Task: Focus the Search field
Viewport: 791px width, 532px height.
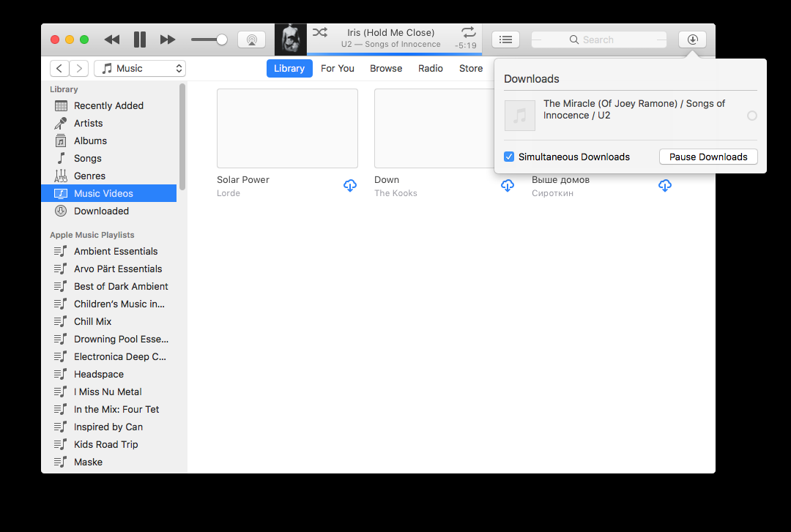Action: click(x=599, y=40)
